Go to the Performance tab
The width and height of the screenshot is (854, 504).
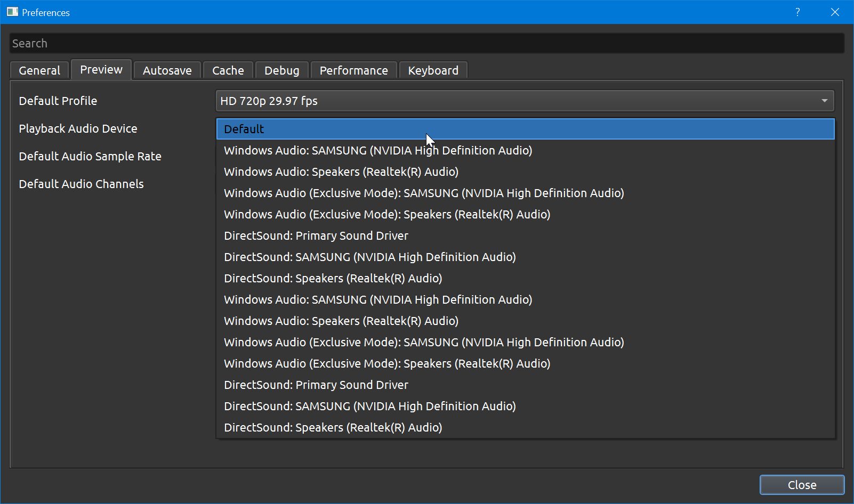coord(353,70)
